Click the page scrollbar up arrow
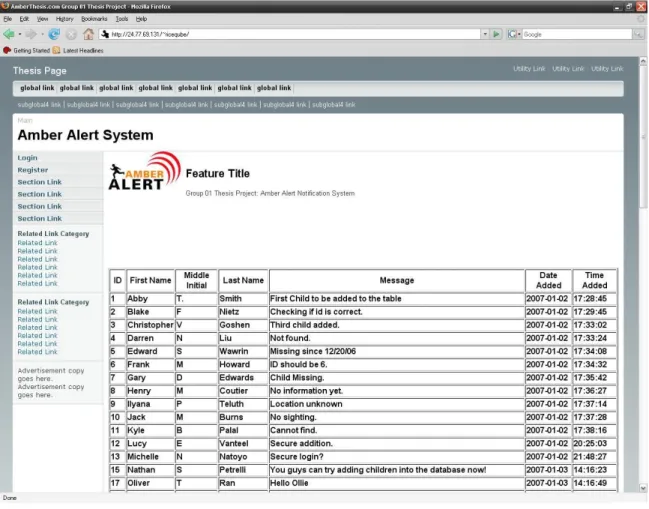This screenshot has height=509, width=649. tap(643, 61)
